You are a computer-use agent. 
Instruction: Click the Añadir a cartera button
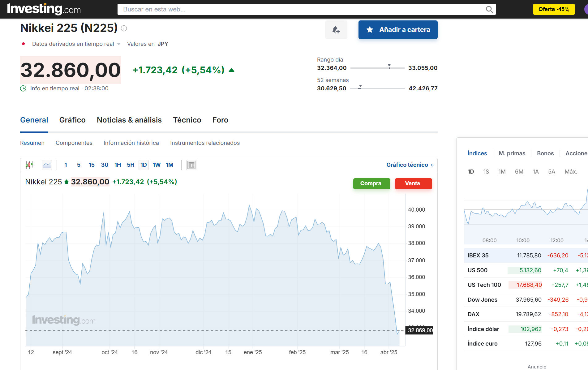tap(398, 30)
